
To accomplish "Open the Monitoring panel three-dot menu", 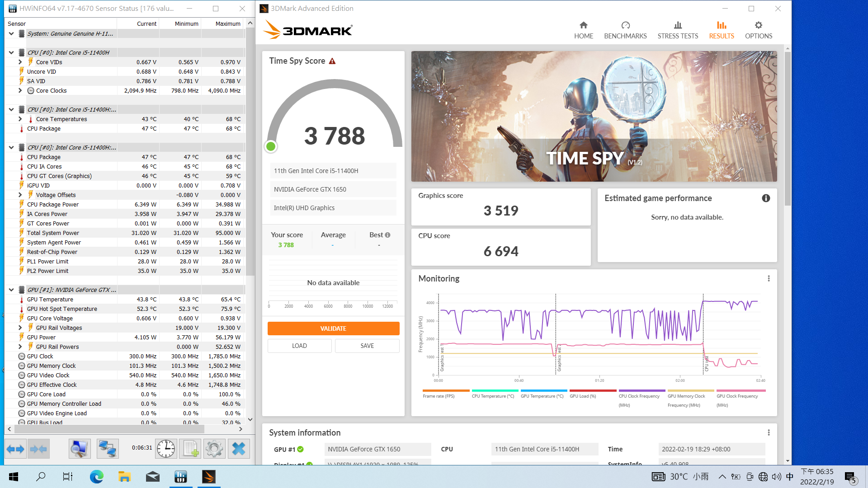I will pos(769,279).
